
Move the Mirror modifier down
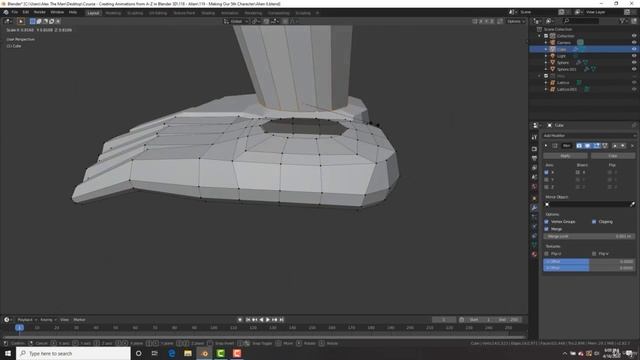(623, 146)
